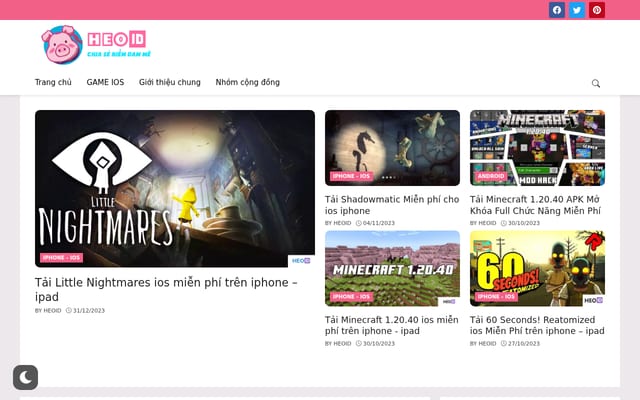Open the search magnifier icon
640x400 pixels.
[x=596, y=83]
